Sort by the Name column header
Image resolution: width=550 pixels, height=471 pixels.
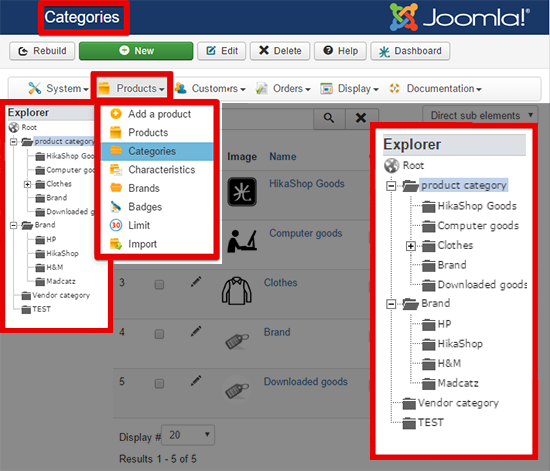point(283,156)
